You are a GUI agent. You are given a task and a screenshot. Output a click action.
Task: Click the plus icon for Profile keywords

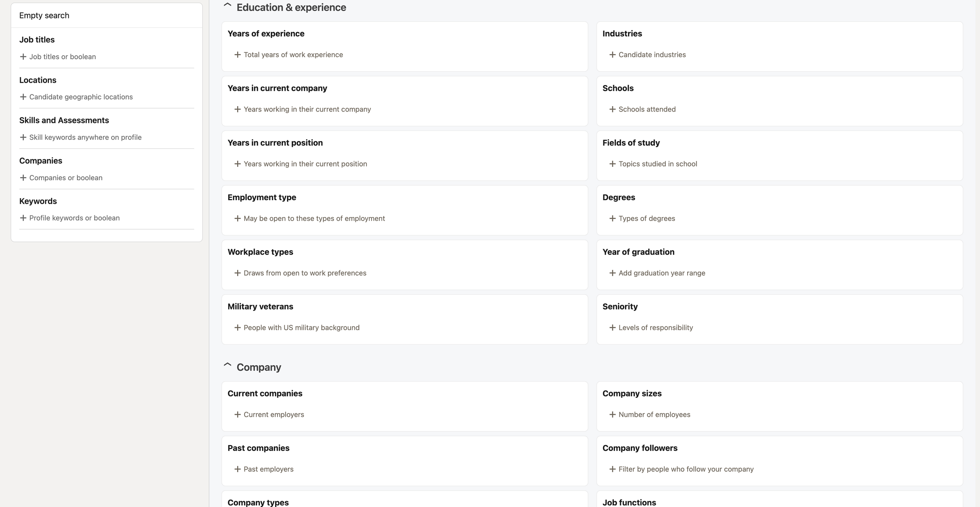point(23,218)
